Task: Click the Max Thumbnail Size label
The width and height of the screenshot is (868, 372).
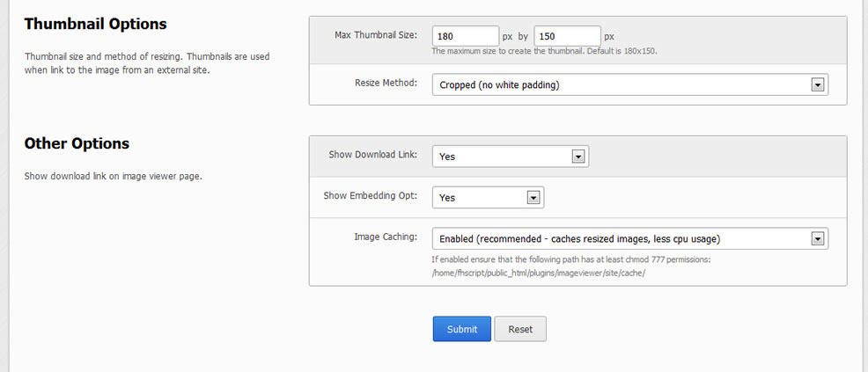Action: point(376,35)
